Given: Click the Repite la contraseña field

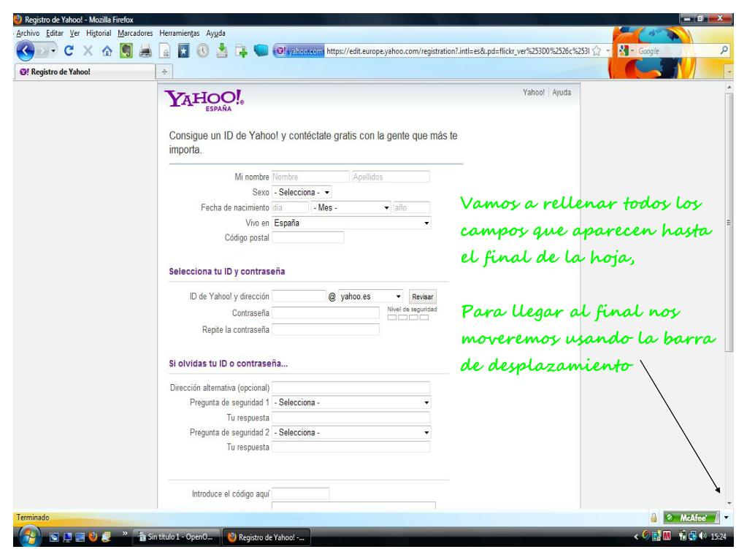Looking at the screenshot, I should (326, 329).
